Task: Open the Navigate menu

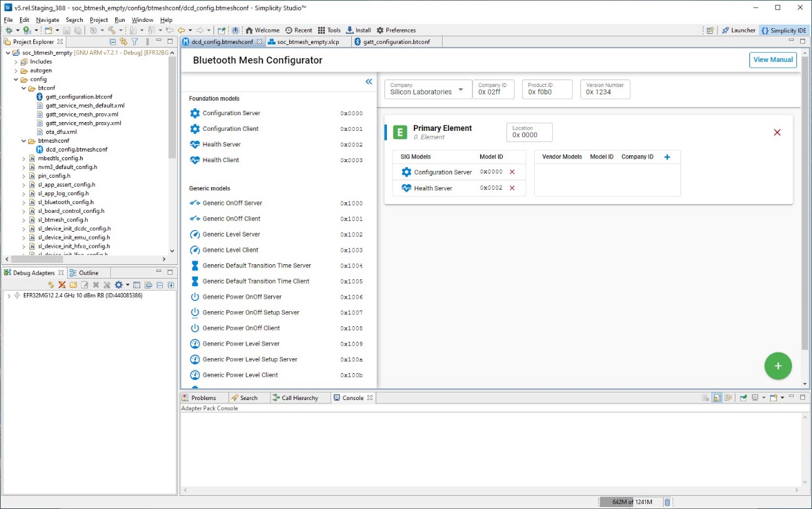Action: click(x=47, y=19)
